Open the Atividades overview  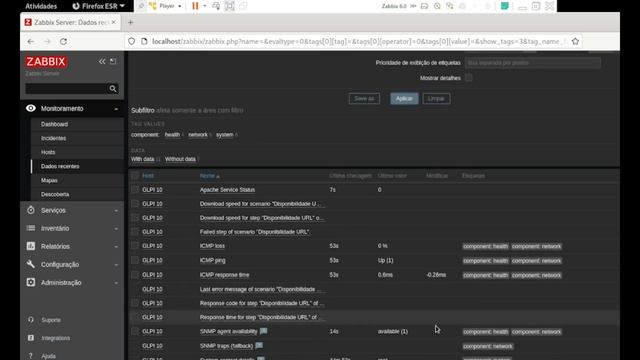tap(41, 6)
